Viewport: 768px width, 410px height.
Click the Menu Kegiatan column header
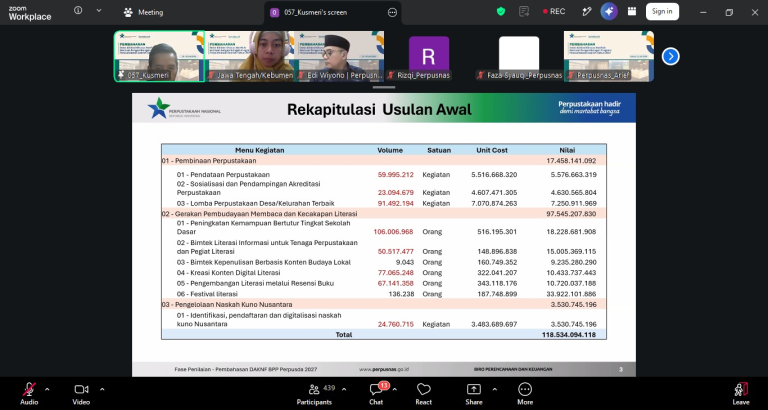[x=260, y=150]
